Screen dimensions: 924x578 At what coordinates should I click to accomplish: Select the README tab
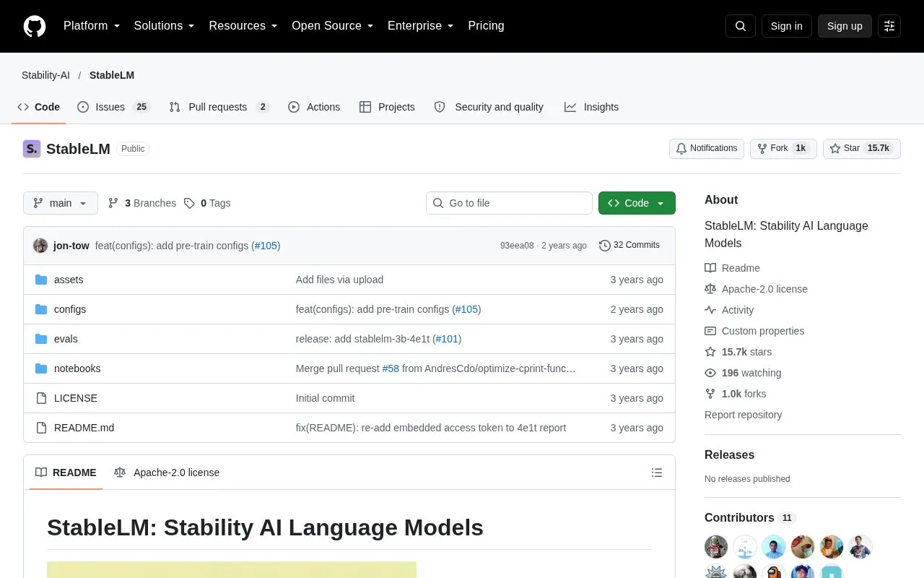[66, 473]
